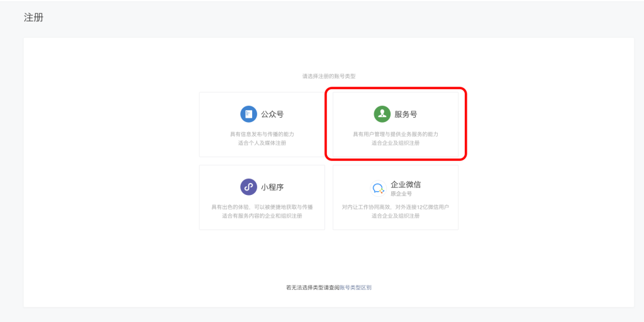Open the 账号类型区别 help link

pyautogui.click(x=355, y=287)
